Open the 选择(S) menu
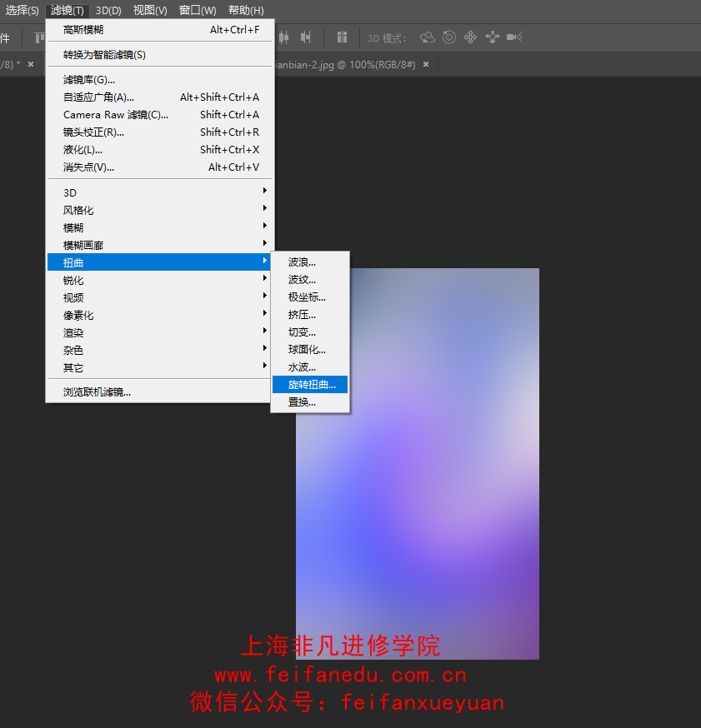Viewport: 701px width, 728px height. pyautogui.click(x=22, y=10)
